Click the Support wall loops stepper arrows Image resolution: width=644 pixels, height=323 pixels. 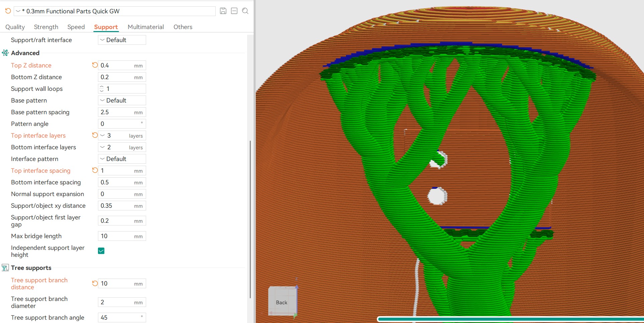point(102,89)
